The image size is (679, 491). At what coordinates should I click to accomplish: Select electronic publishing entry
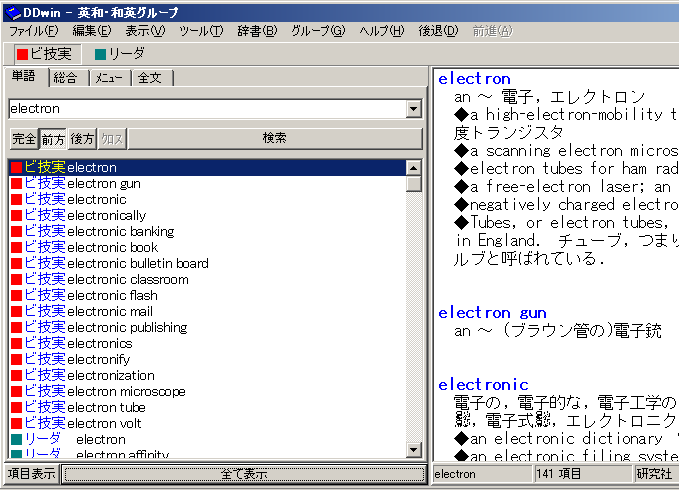click(x=207, y=328)
